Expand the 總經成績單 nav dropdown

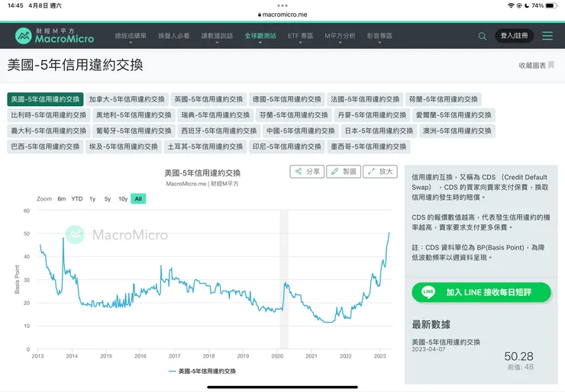pyautogui.click(x=131, y=36)
